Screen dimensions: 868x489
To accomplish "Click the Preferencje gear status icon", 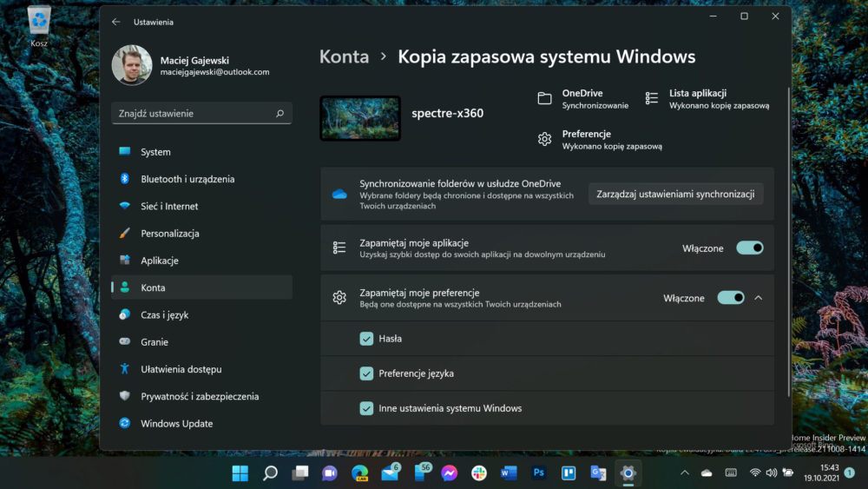I will click(x=545, y=139).
